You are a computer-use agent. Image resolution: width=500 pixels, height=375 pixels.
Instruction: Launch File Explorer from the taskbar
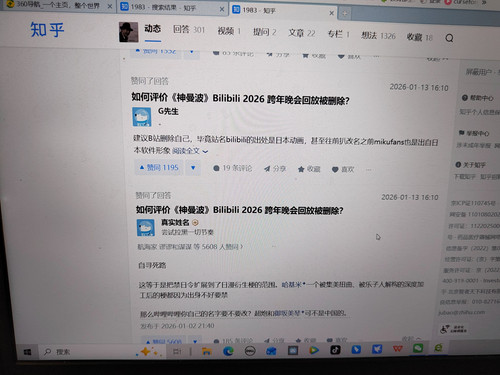tap(207, 351)
